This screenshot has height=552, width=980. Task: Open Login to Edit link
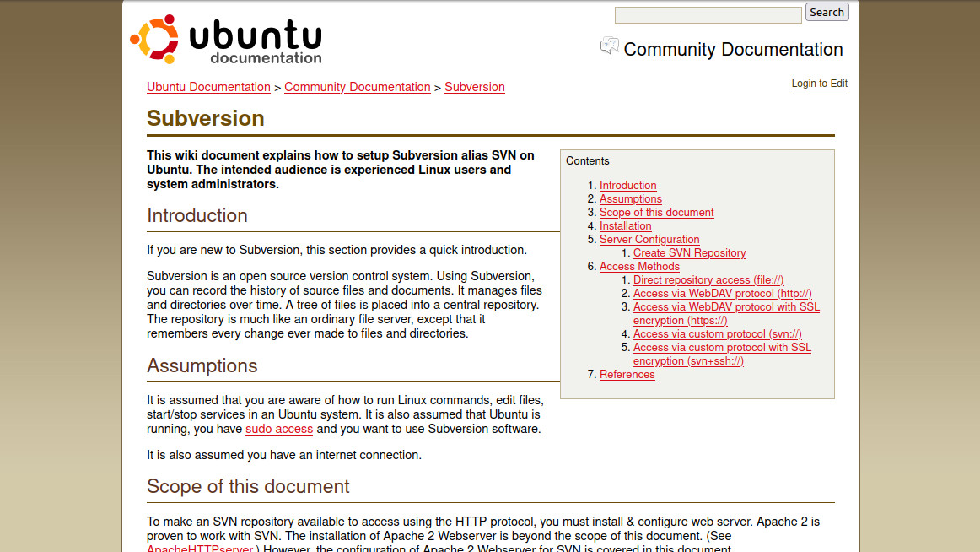click(820, 84)
